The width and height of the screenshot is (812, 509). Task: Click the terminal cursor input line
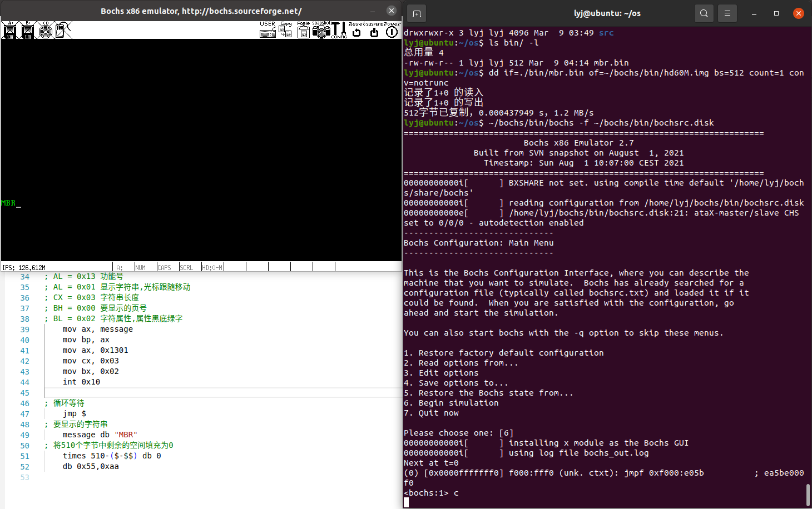point(406,502)
